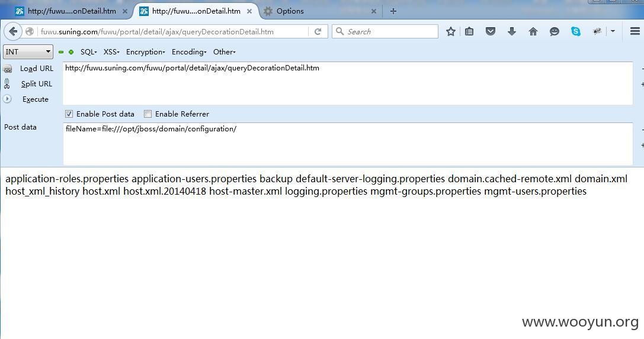Expand the Other menu
Screen dimensions: 644x339
(x=225, y=52)
